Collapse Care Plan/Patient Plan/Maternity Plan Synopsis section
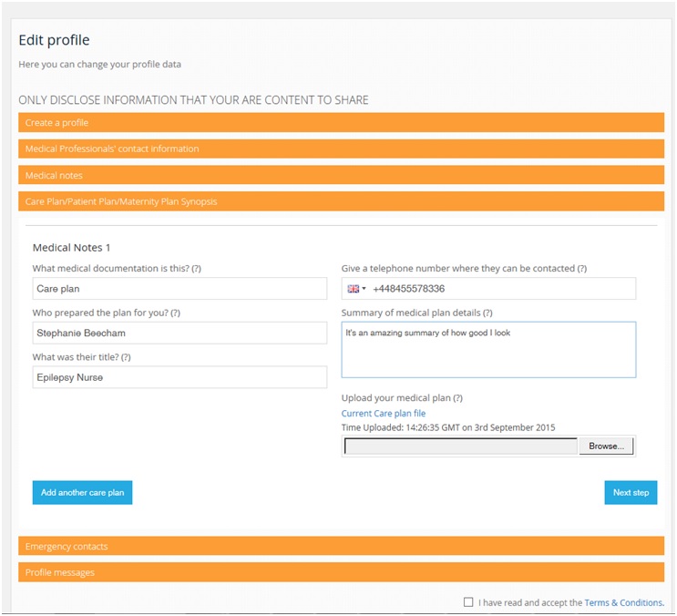Viewport: 677px width, 616px height. [x=341, y=201]
